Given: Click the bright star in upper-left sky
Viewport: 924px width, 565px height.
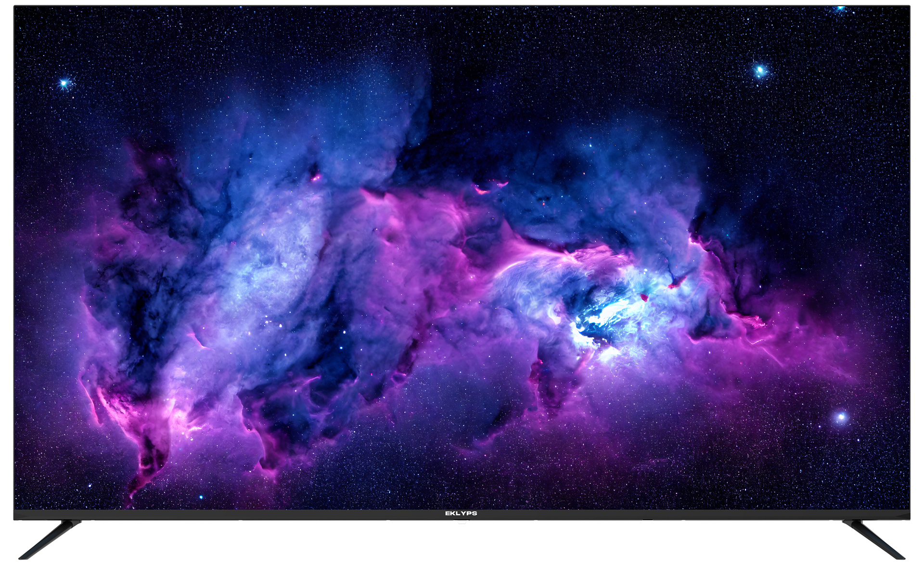Looking at the screenshot, I should coord(64,83).
